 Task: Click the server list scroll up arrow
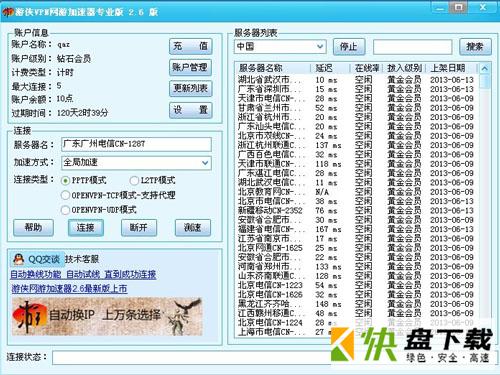(485, 68)
